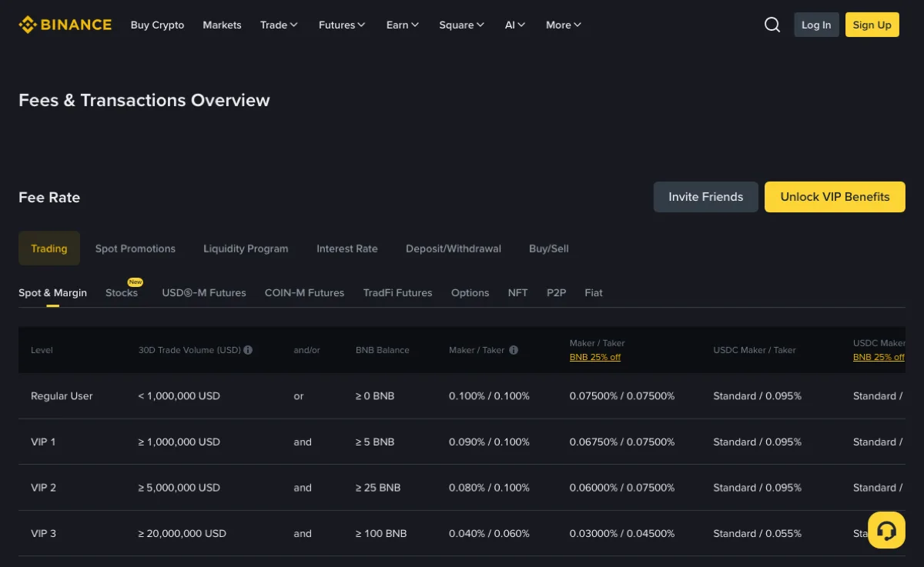Click the '0.03000% / 0.04500%' discounted fee cell
The width and height of the screenshot is (924, 567).
tap(622, 533)
